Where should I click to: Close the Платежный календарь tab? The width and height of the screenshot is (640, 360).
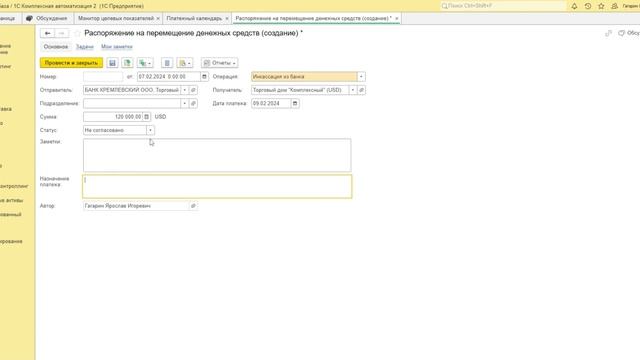pyautogui.click(x=227, y=18)
